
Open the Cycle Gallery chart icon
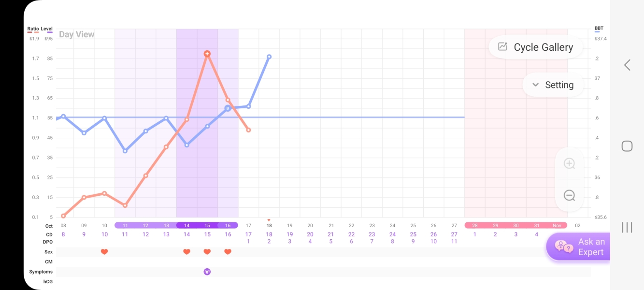tap(503, 47)
